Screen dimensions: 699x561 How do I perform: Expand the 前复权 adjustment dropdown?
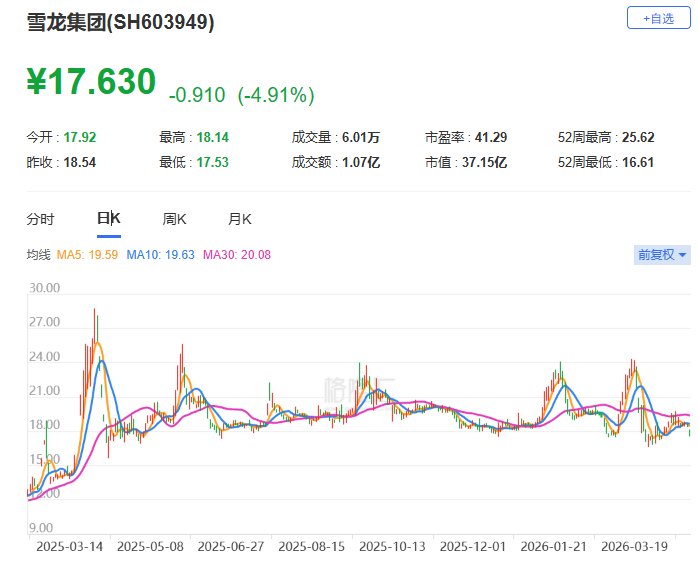point(662,255)
